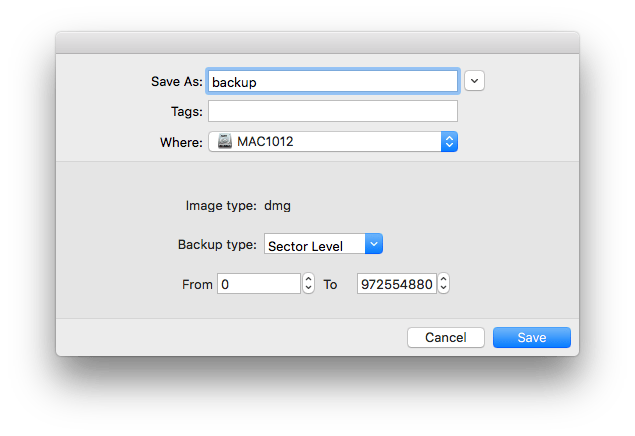This screenshot has width=635, height=436.
Task: Click the blue chevron on Backup type
Action: pos(374,244)
